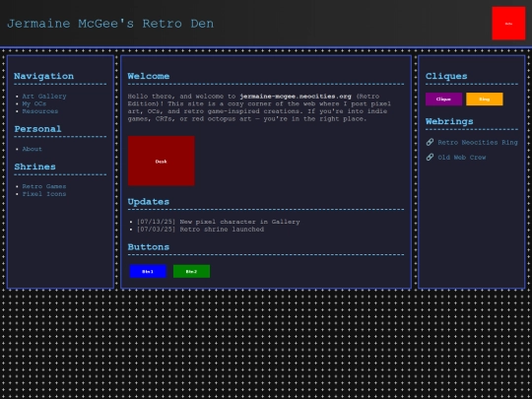Viewport: 532px width, 399px height.
Task: Click the purple Clique badge
Action: click(443, 100)
